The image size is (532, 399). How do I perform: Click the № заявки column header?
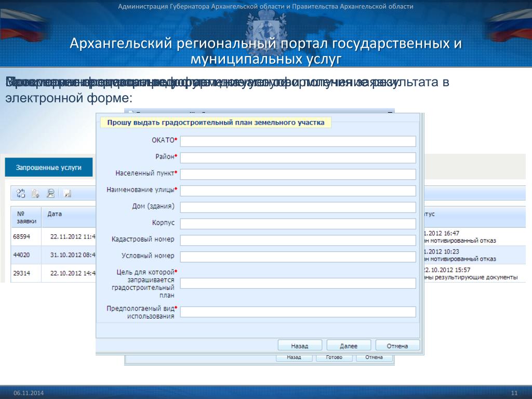[26, 217]
